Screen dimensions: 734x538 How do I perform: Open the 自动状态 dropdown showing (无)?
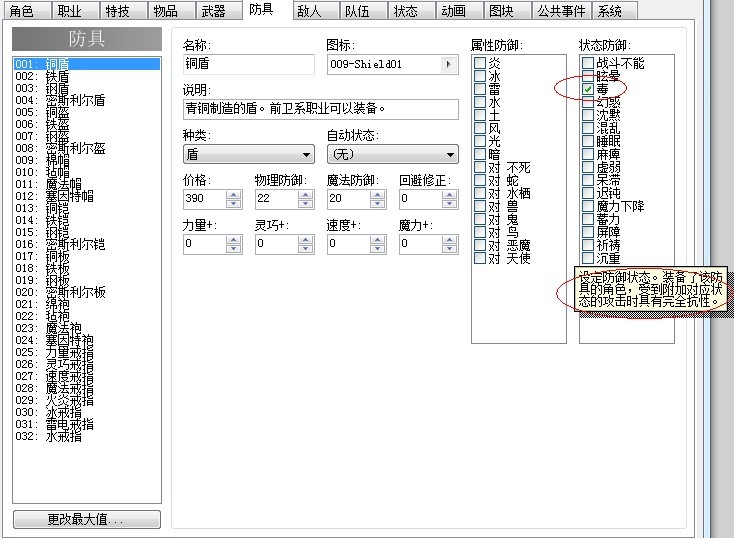tap(393, 154)
